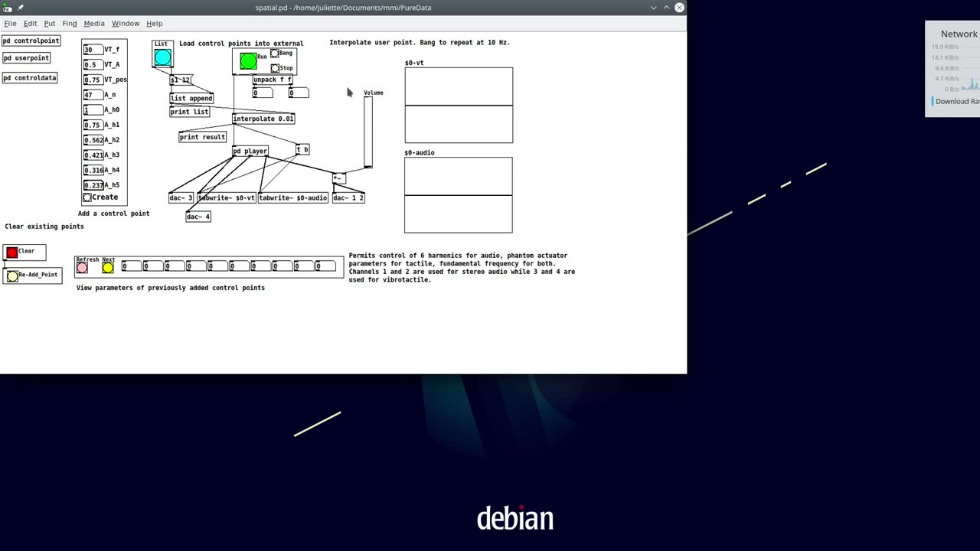Image resolution: width=980 pixels, height=551 pixels.
Task: Select the unpack f f object
Action: (273, 80)
